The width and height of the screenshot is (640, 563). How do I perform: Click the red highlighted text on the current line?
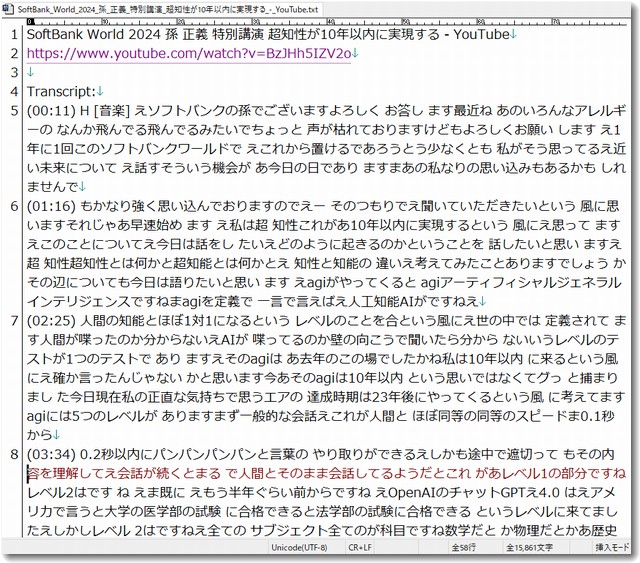pos(327,474)
